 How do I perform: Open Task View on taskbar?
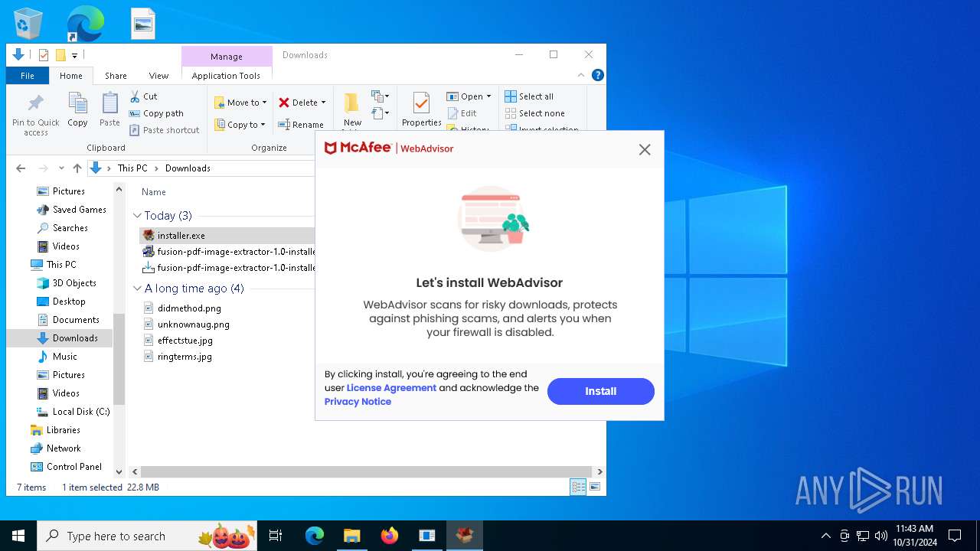point(276,536)
